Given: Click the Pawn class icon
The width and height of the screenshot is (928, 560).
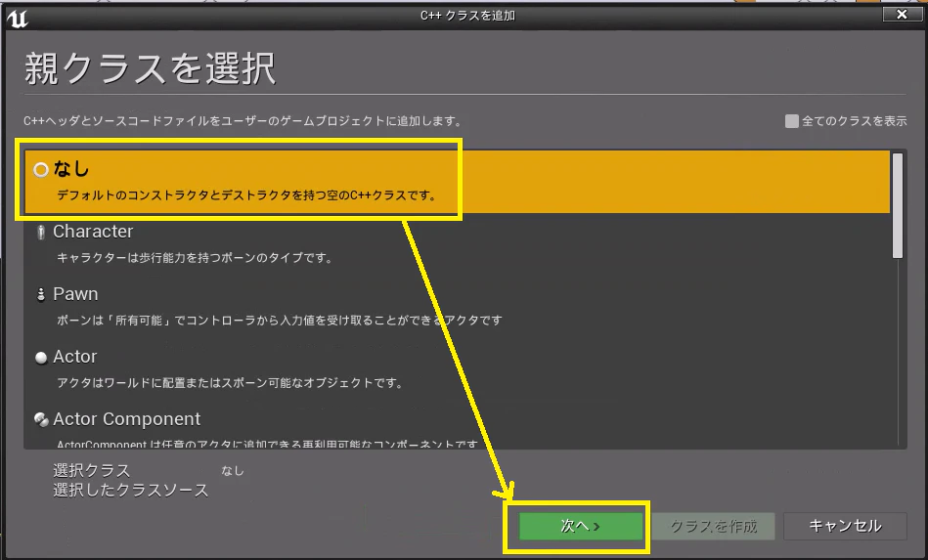Looking at the screenshot, I should [41, 294].
